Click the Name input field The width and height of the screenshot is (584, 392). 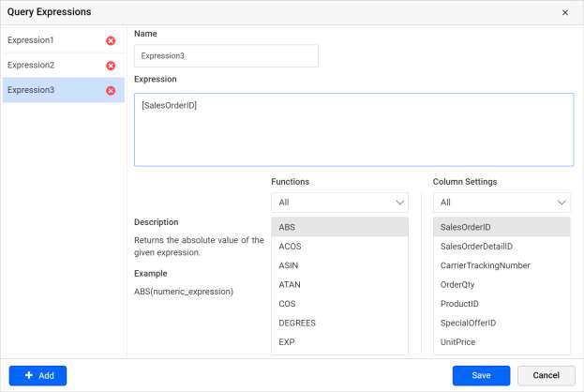(x=226, y=56)
